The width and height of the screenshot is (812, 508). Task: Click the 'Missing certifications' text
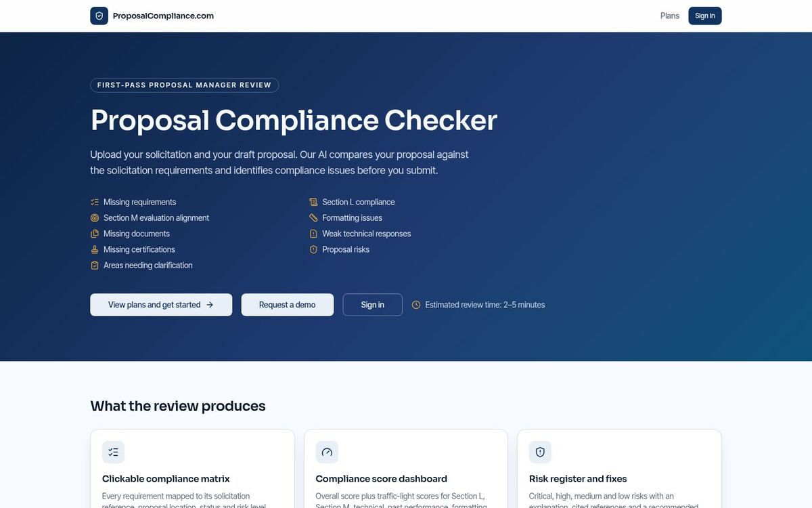click(x=139, y=249)
